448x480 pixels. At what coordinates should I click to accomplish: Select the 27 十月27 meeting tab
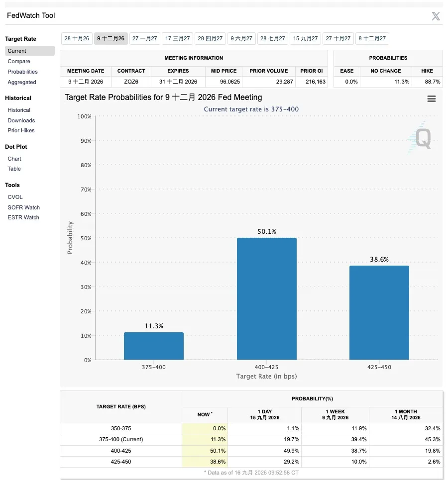click(x=338, y=39)
